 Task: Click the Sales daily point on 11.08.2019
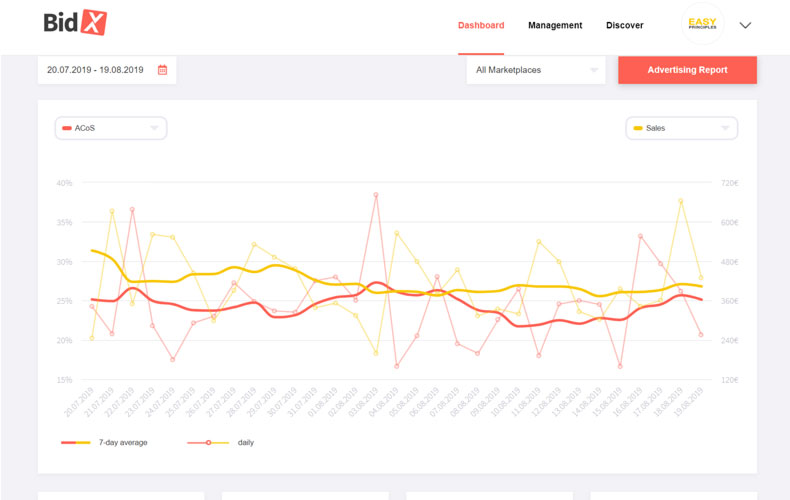[539, 242]
